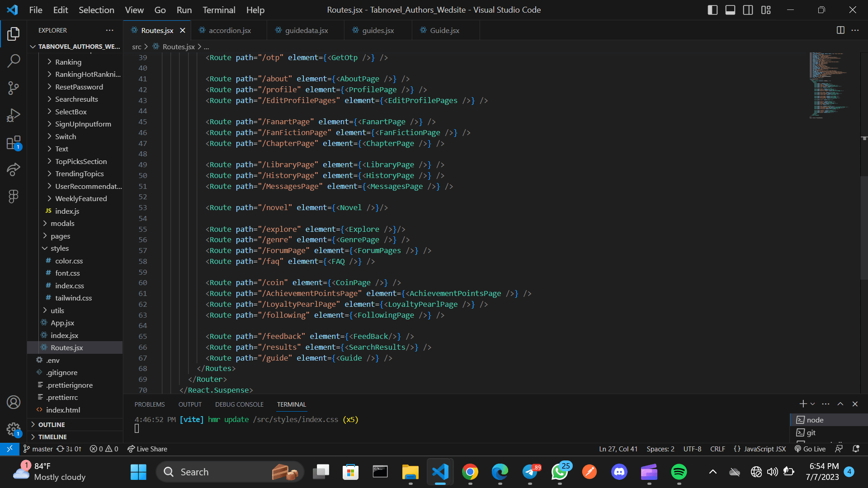Click the code minimap overview
This screenshot has width=868, height=488.
(x=830, y=86)
